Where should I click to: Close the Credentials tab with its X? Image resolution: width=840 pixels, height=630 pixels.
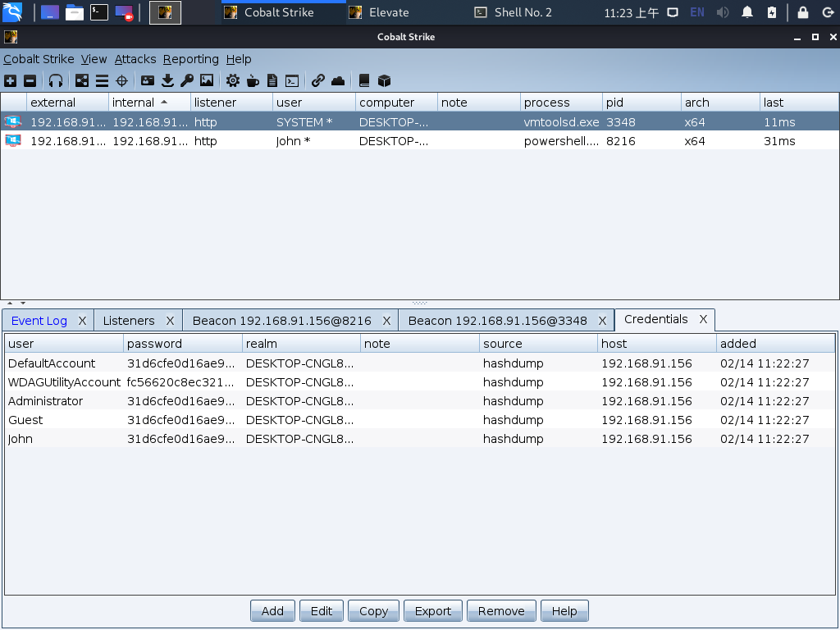pyautogui.click(x=703, y=320)
